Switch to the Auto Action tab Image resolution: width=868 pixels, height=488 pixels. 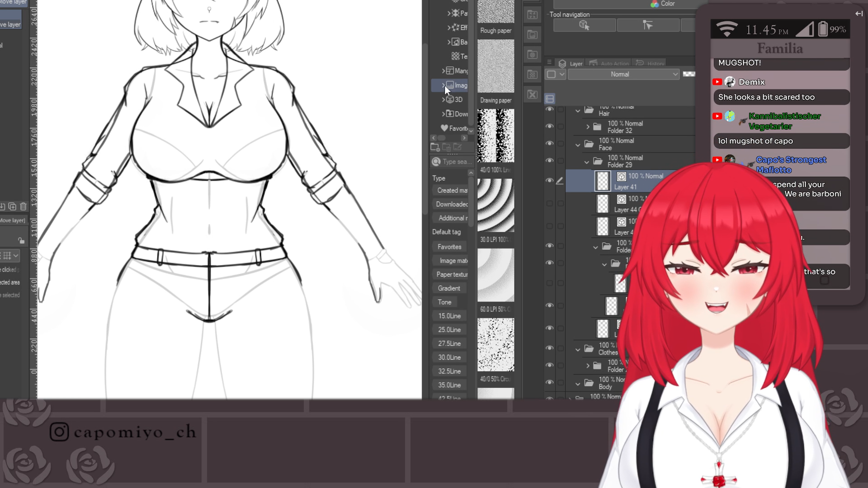pyautogui.click(x=610, y=64)
